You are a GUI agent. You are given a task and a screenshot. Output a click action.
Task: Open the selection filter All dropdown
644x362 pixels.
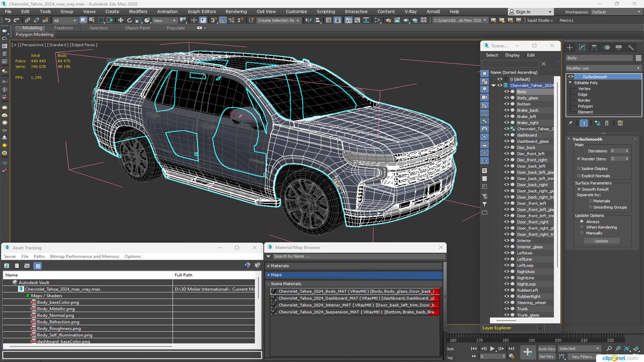65,20
